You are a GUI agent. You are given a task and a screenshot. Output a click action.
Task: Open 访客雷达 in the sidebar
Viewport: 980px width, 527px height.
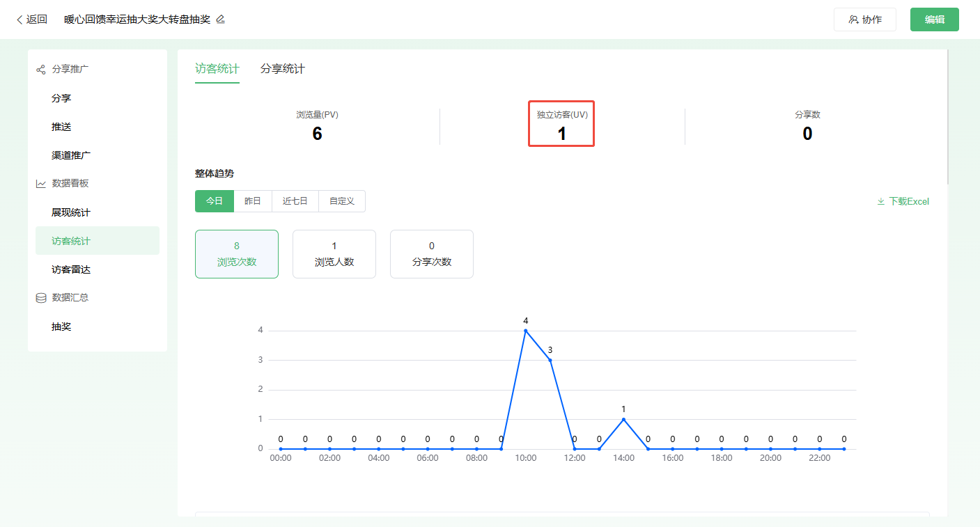(71, 269)
